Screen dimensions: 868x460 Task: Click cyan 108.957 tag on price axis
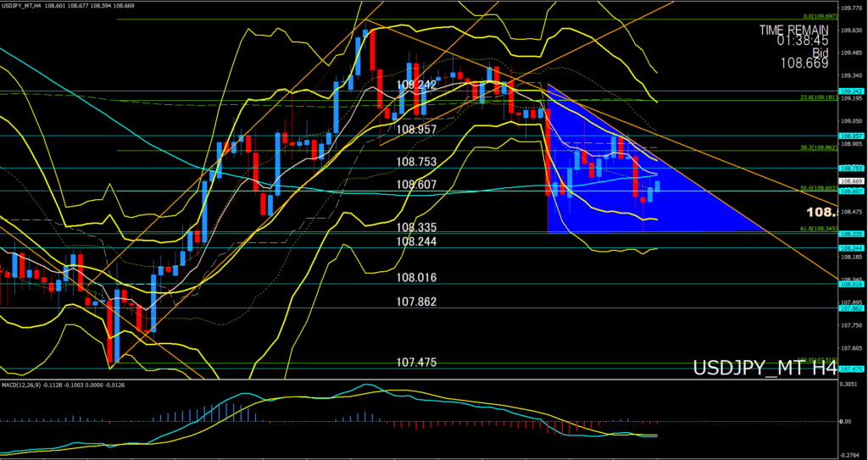(853, 136)
